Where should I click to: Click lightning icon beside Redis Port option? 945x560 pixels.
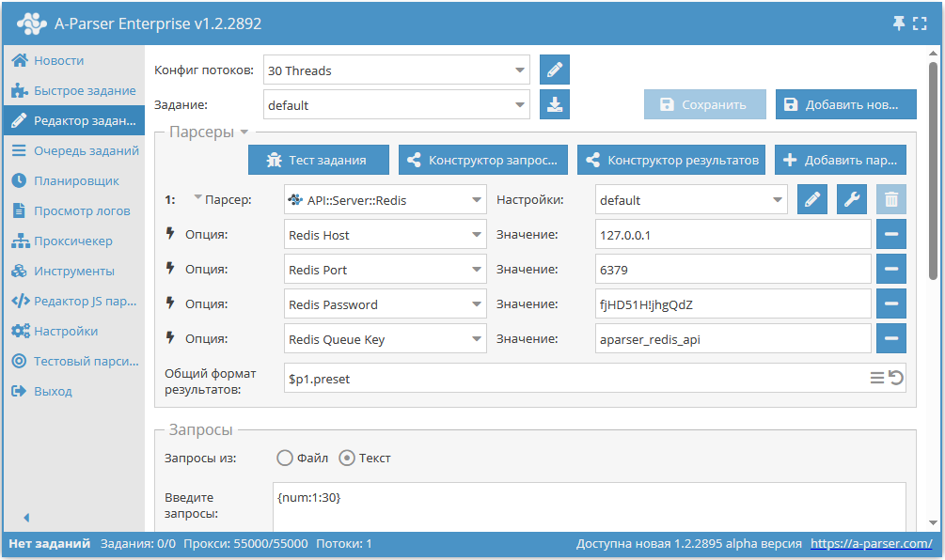pos(170,268)
